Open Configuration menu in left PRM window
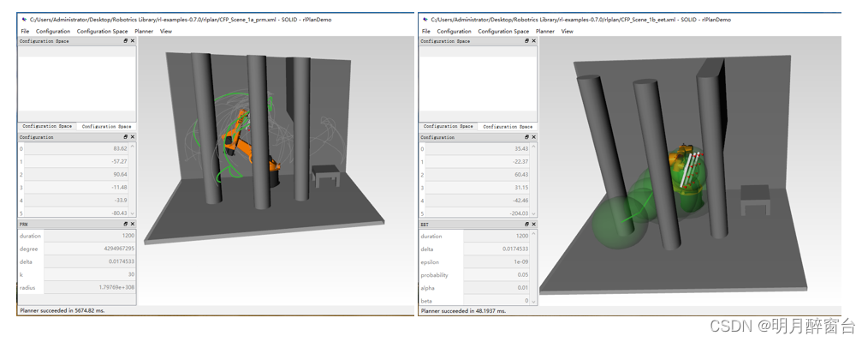This screenshot has width=868, height=342. 53,31
